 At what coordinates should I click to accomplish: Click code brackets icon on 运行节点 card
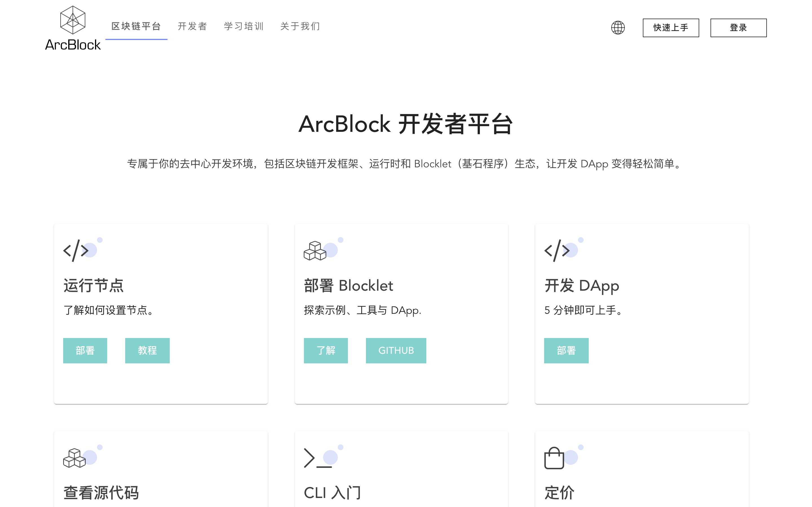(76, 250)
